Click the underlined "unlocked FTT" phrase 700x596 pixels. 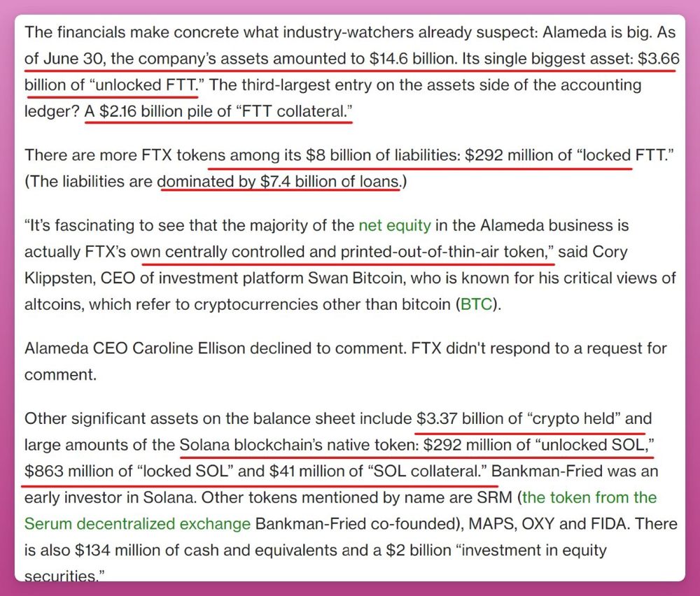tap(146, 85)
